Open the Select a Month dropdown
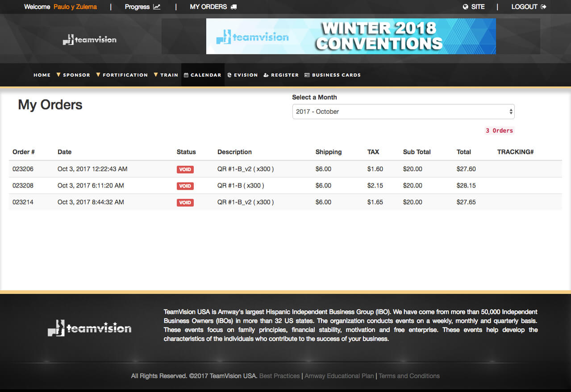This screenshot has width=571, height=392. click(x=403, y=112)
